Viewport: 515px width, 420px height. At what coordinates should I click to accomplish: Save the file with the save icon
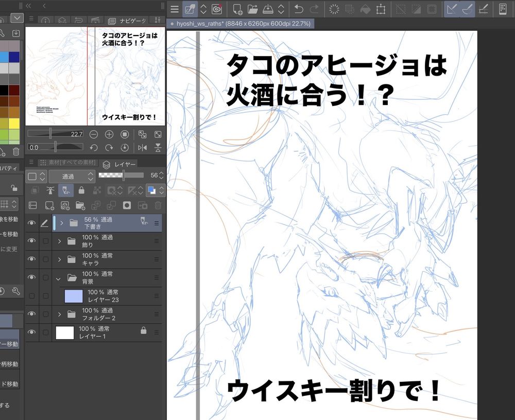268,9
